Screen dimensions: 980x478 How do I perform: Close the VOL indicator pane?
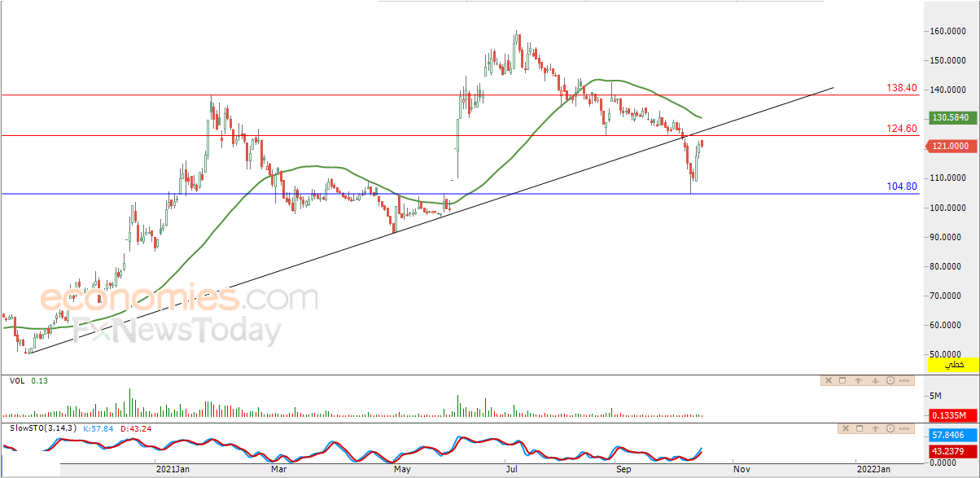click(x=829, y=380)
